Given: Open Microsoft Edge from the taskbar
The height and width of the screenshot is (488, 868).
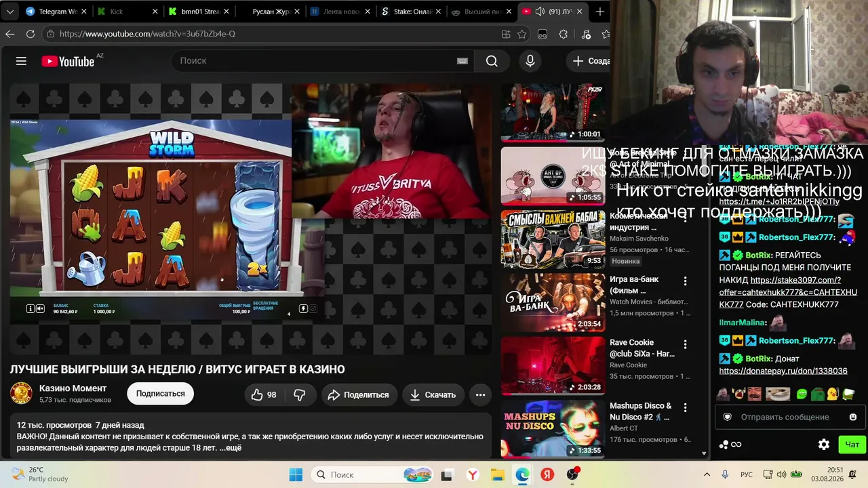Looking at the screenshot, I should coord(522,474).
